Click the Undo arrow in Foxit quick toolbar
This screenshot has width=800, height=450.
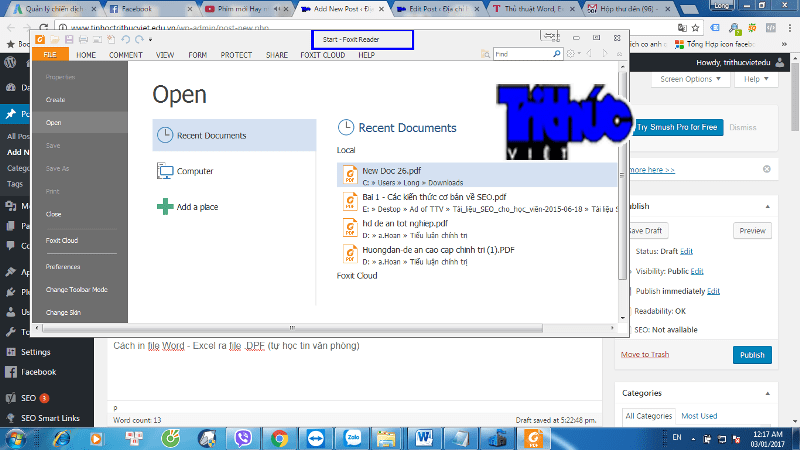click(125, 39)
